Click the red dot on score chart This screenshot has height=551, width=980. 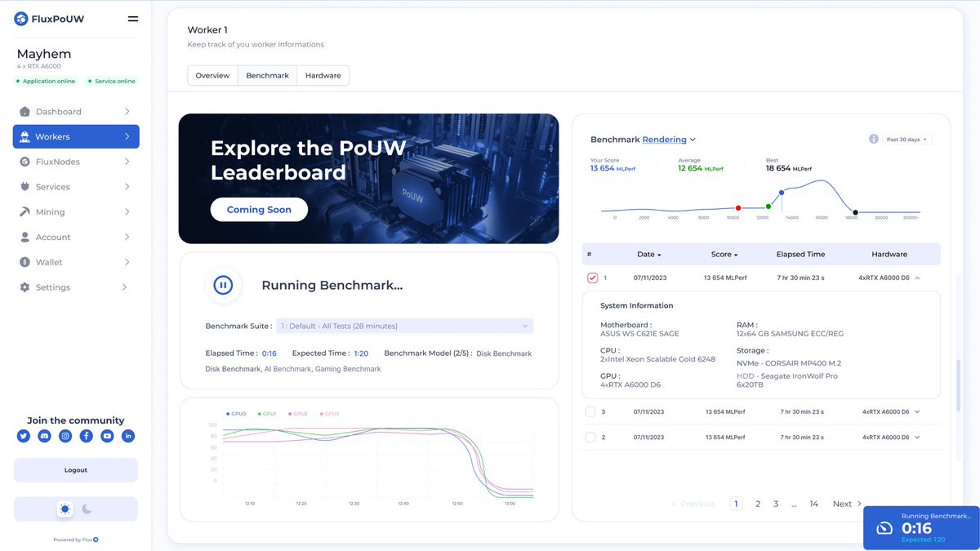click(738, 208)
